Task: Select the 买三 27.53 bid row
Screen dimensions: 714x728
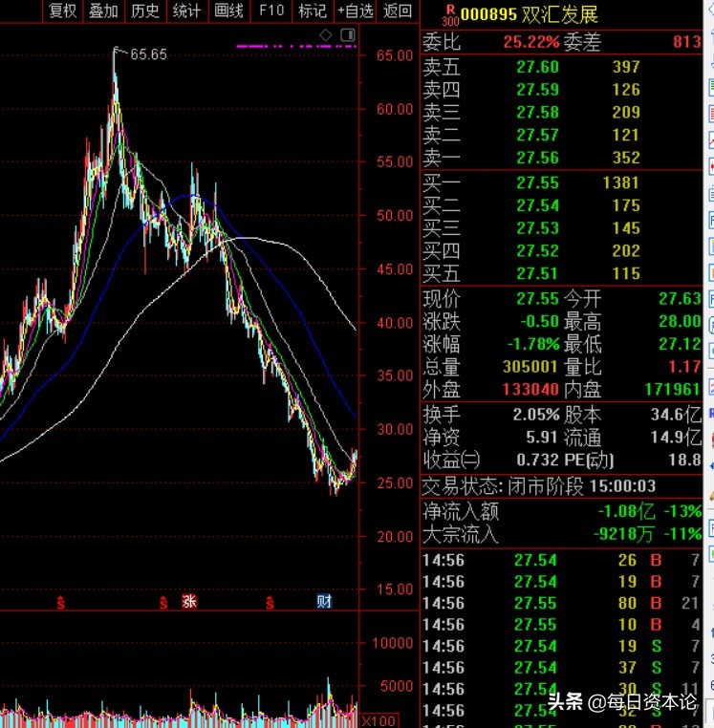Action: [x=561, y=228]
